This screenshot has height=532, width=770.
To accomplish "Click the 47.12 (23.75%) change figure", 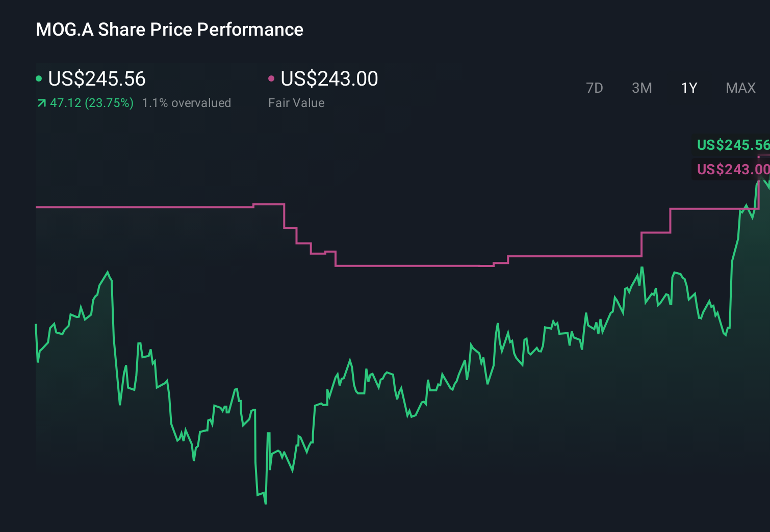I will point(91,102).
